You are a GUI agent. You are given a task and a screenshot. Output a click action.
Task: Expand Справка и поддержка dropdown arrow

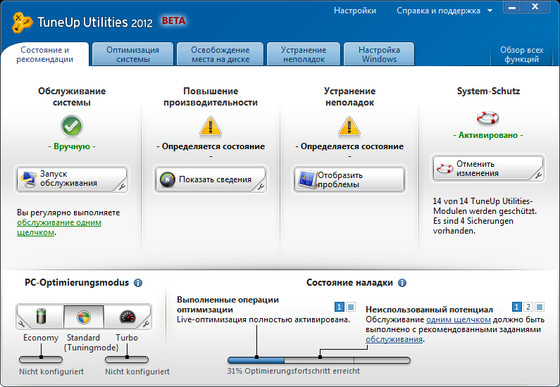(490, 11)
